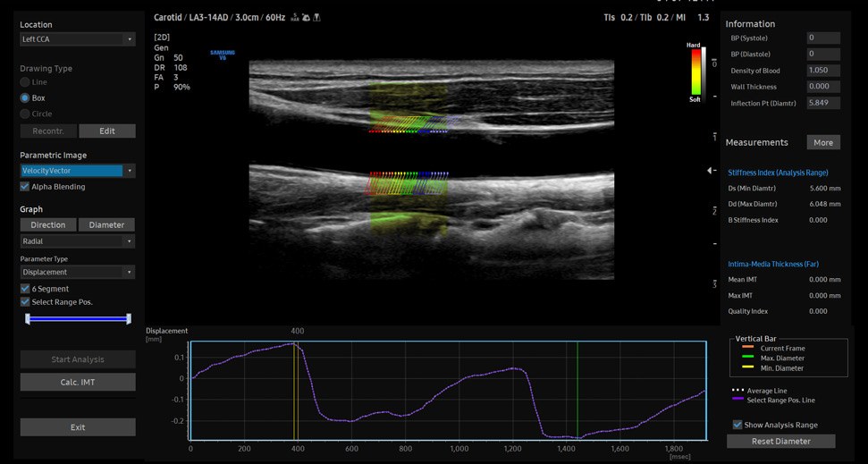
Task: Click the Stiffness Index (Analysis Range) heading
Action: point(778,173)
